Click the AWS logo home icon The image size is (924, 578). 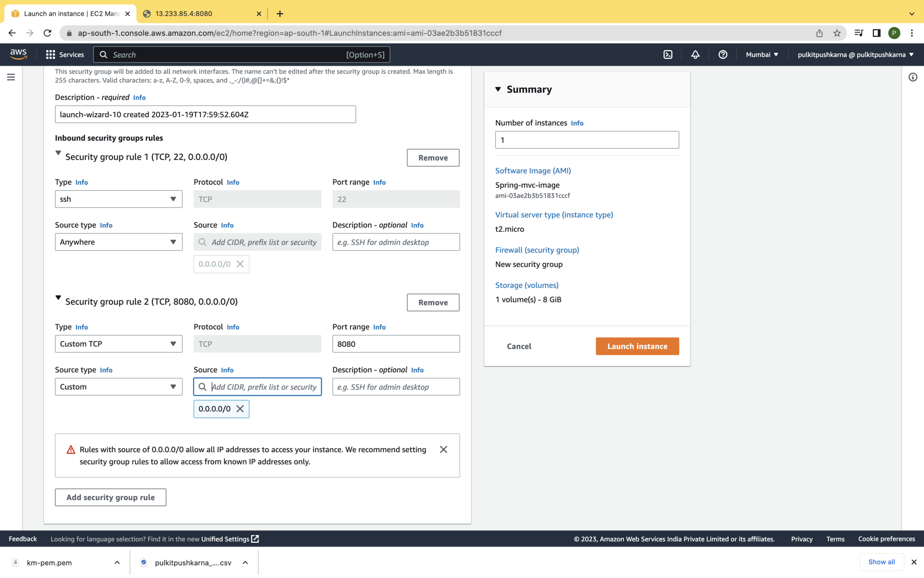[18, 54]
